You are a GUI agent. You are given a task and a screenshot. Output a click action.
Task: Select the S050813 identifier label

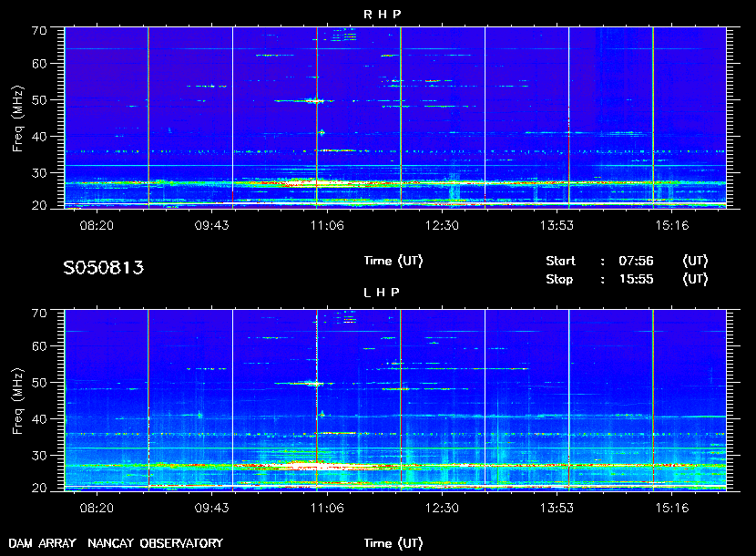104,267
